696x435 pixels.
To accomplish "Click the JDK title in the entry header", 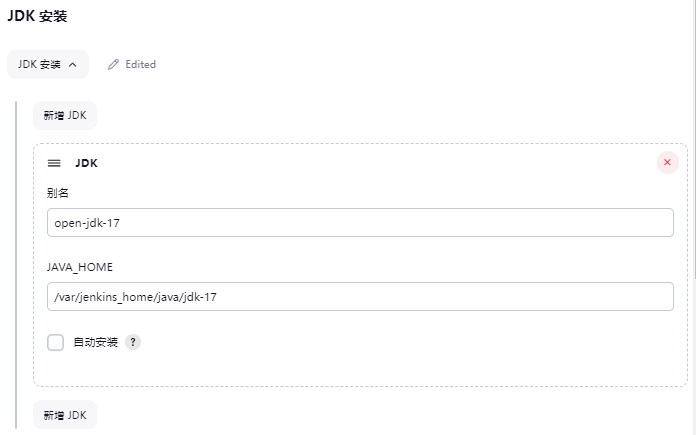I will (x=86, y=163).
